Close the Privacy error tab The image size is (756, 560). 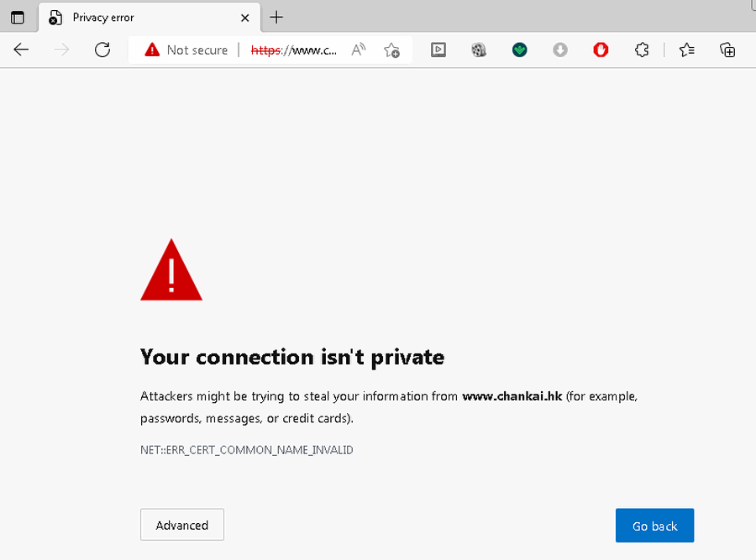(245, 18)
